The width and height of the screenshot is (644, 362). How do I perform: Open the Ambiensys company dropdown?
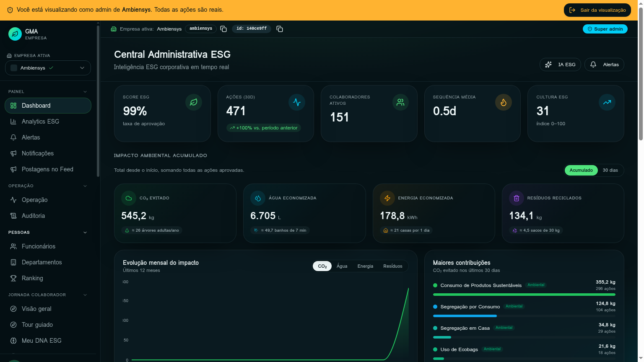(48, 68)
